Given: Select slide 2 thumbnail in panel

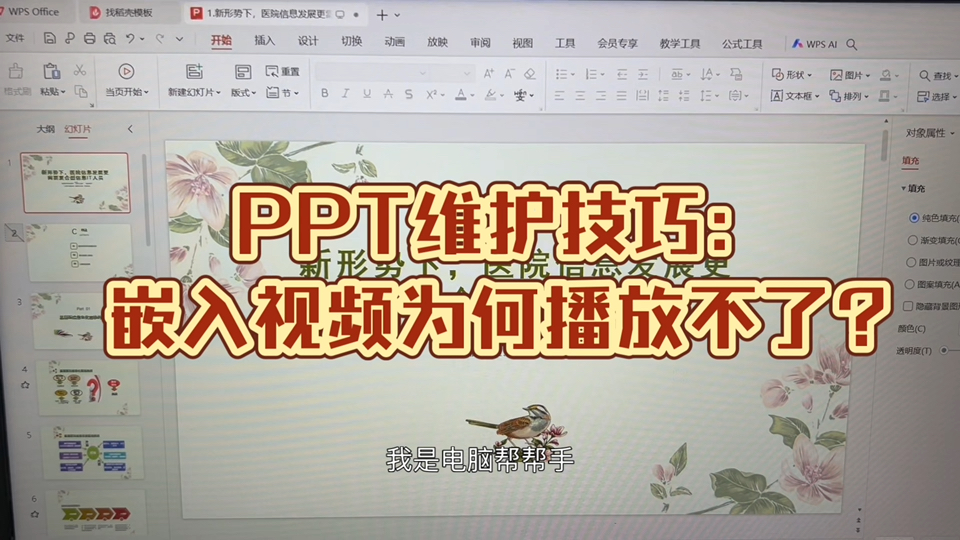Looking at the screenshot, I should coord(79,252).
